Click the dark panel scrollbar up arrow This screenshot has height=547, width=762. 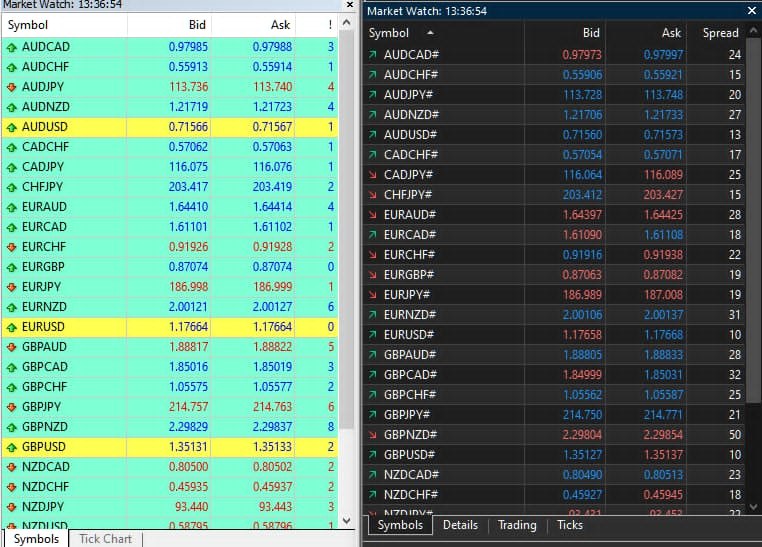coord(753,30)
